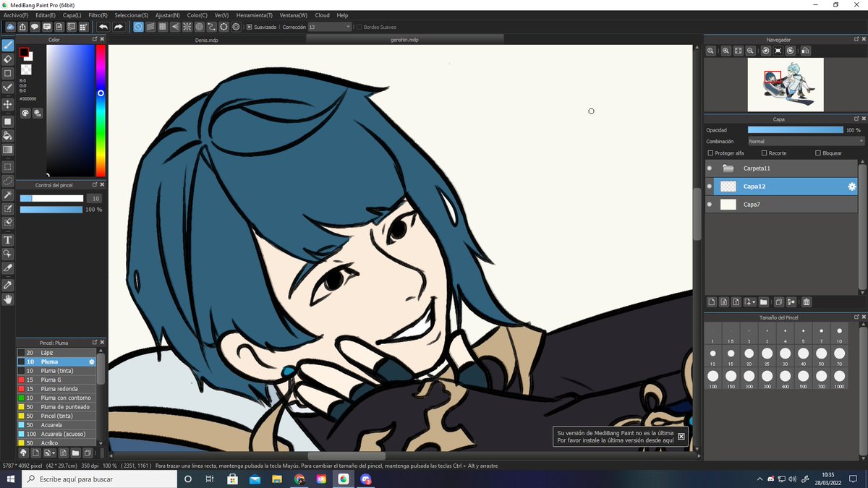The width and height of the screenshot is (868, 488).
Task: Zoom out using Navigator magnifier minus icon
Action: [750, 51]
